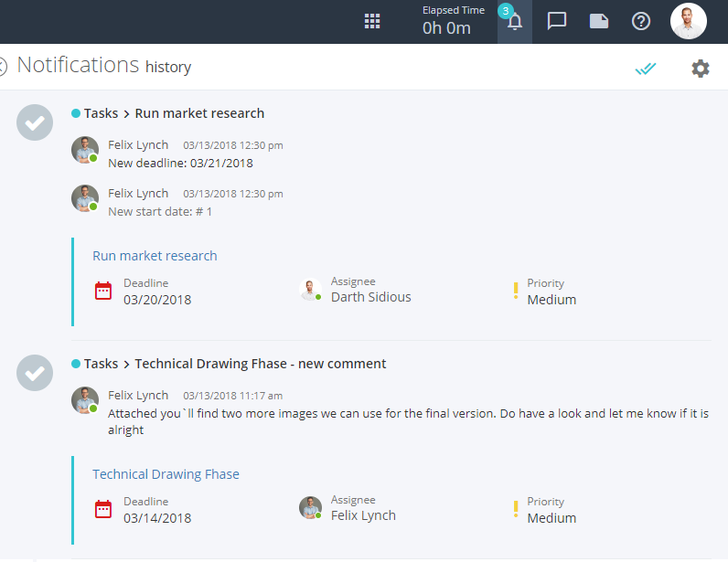Click the text 'New start date: # 1'
Screen dimensions: 728x562
pos(160,212)
